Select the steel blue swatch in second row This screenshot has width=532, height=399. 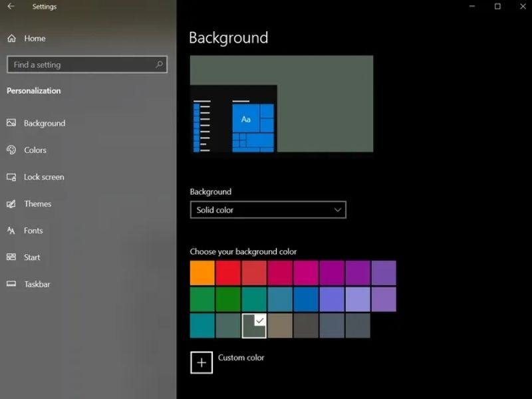[280, 299]
